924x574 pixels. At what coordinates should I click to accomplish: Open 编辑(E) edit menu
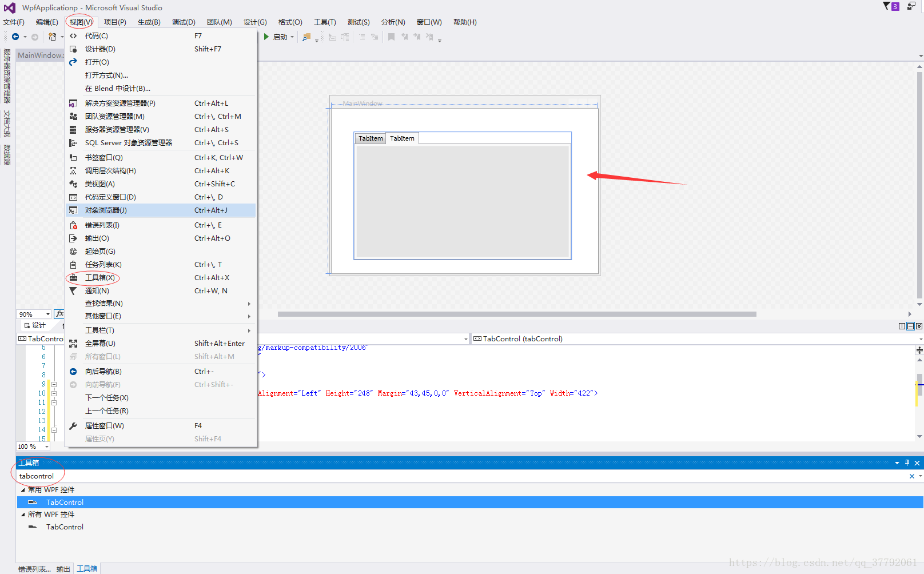click(47, 22)
